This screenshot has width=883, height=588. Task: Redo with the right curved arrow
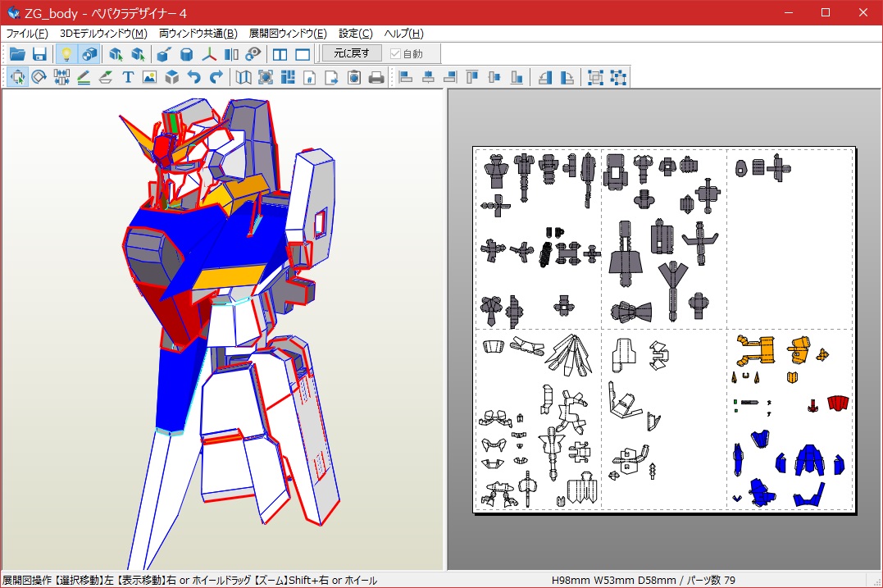[216, 77]
